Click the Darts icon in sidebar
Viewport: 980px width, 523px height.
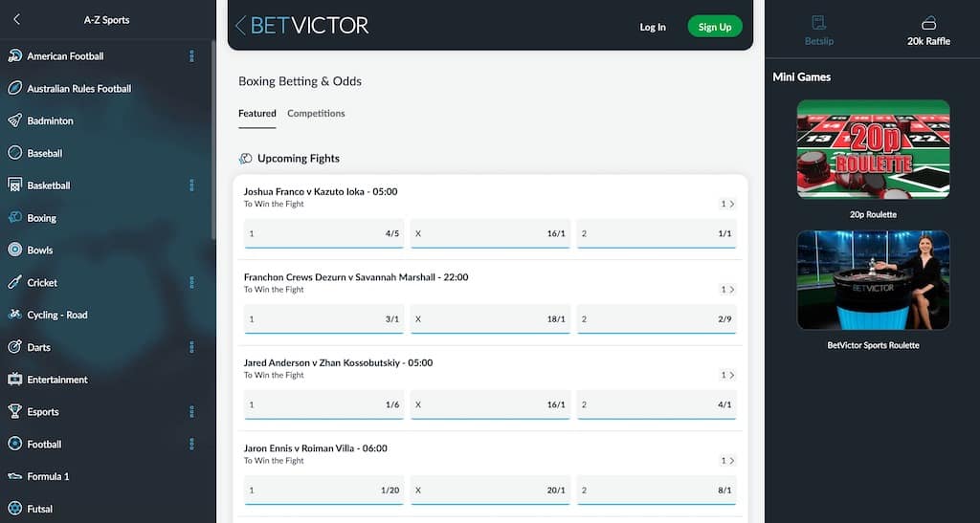coord(15,347)
